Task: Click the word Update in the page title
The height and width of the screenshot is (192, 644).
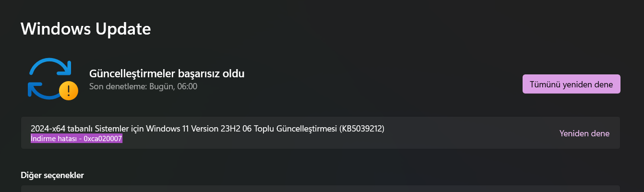Action: [123, 29]
